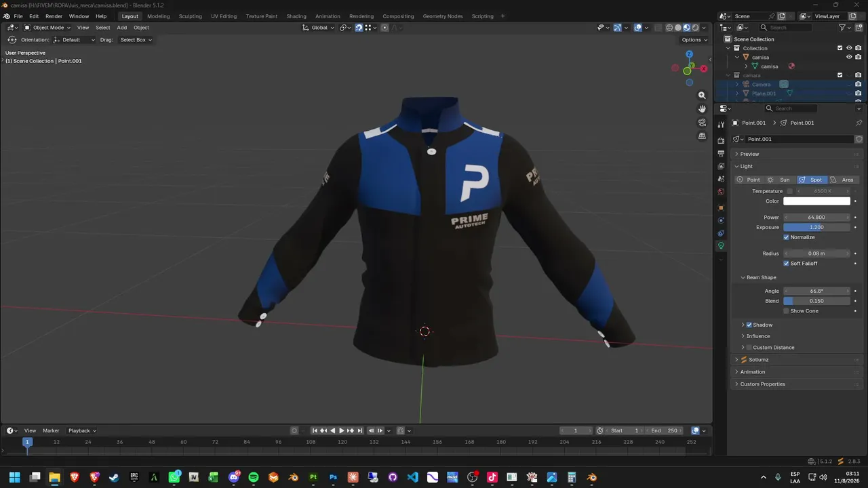The image size is (868, 488).
Task: Enable the Temperature checkbox
Action: point(790,191)
